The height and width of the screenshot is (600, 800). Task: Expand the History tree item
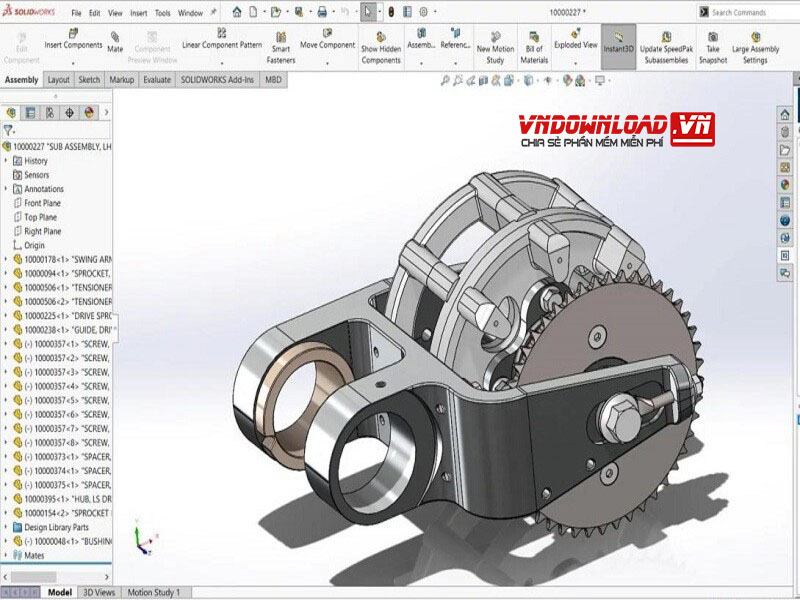[x=6, y=161]
